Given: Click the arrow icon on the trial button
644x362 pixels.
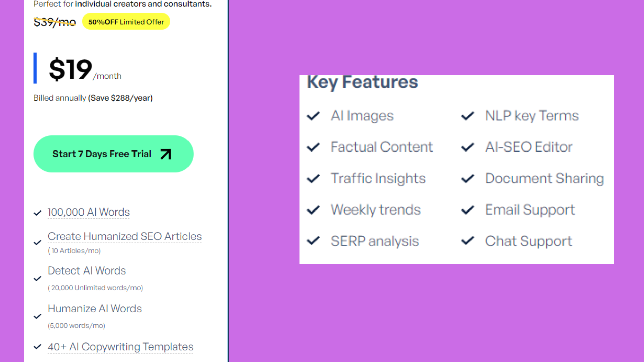Looking at the screenshot, I should (166, 154).
